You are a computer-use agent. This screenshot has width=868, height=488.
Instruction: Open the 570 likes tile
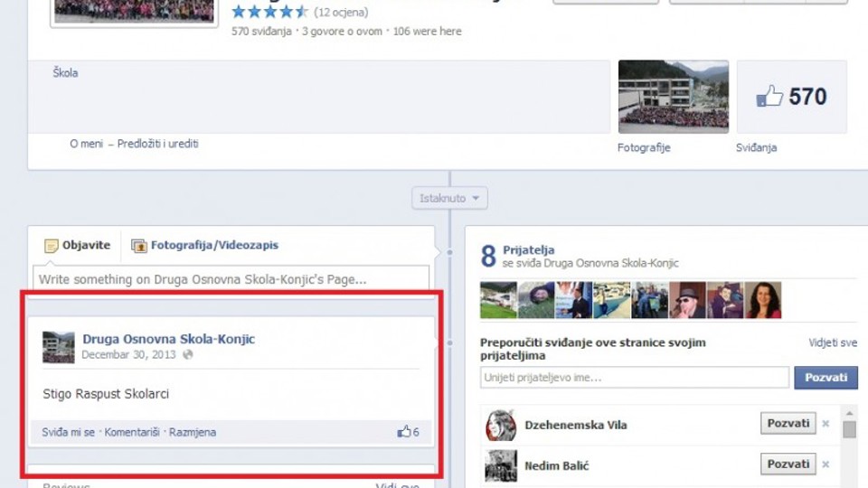click(792, 97)
